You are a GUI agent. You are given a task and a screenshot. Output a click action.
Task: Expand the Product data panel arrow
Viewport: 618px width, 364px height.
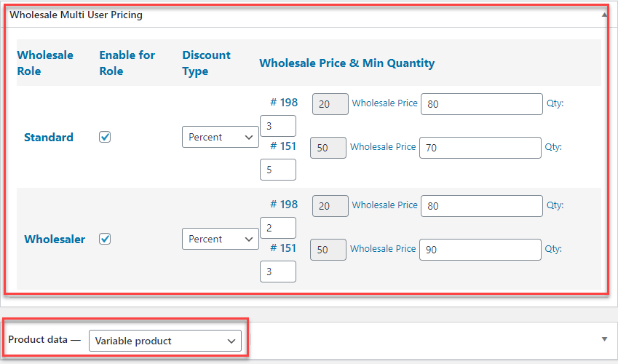click(603, 339)
